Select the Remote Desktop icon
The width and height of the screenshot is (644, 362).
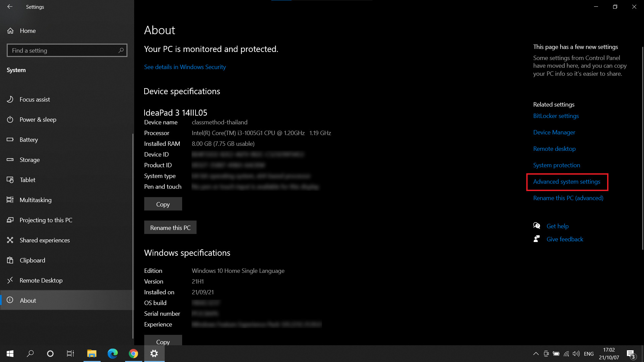(x=10, y=280)
